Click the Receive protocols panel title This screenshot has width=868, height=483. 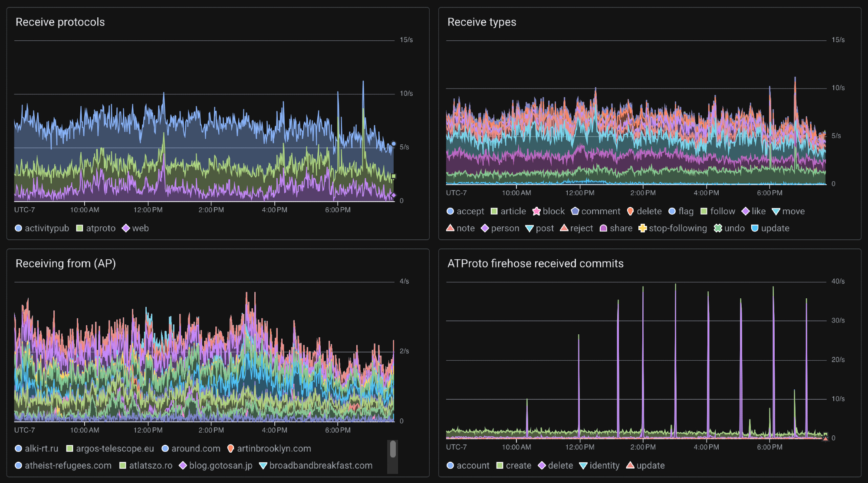coord(60,22)
